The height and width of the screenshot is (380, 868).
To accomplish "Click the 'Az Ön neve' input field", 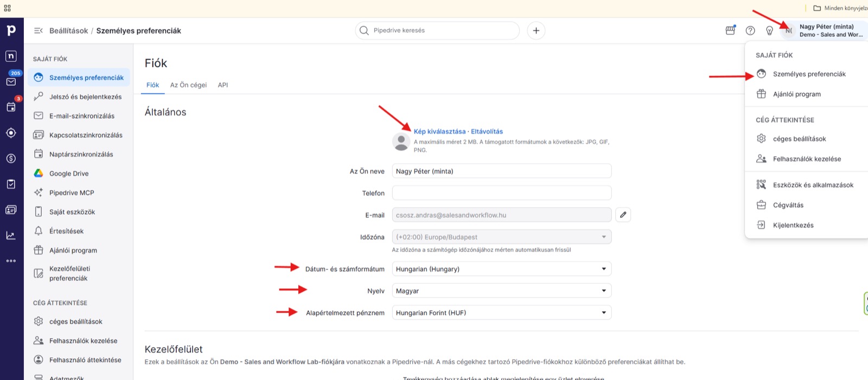I will pos(501,171).
